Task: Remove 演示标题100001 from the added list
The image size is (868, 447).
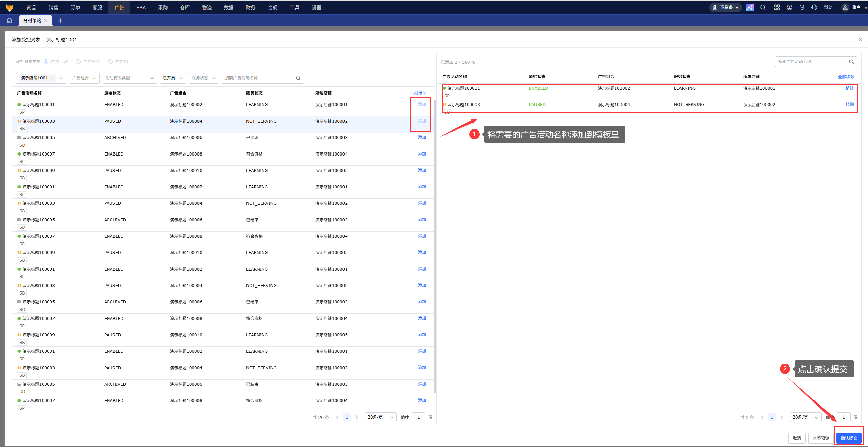Action: tap(850, 88)
